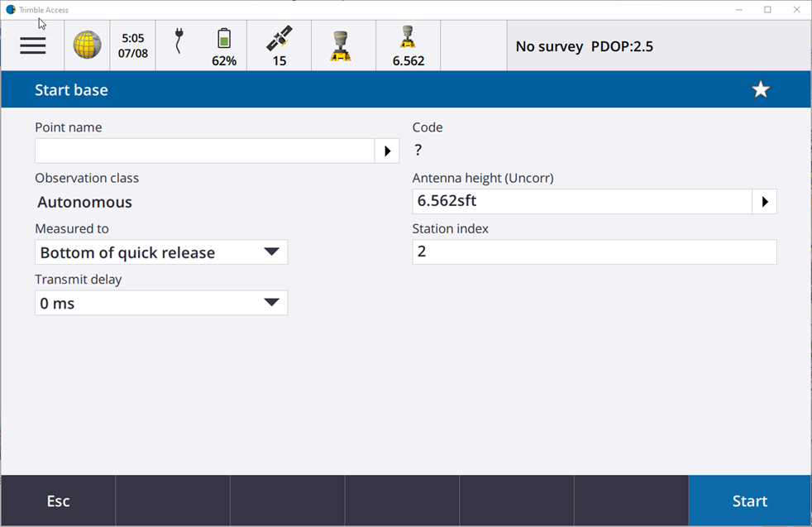Click the Trimble Access title bar icon
812x527 pixels.
point(11,10)
